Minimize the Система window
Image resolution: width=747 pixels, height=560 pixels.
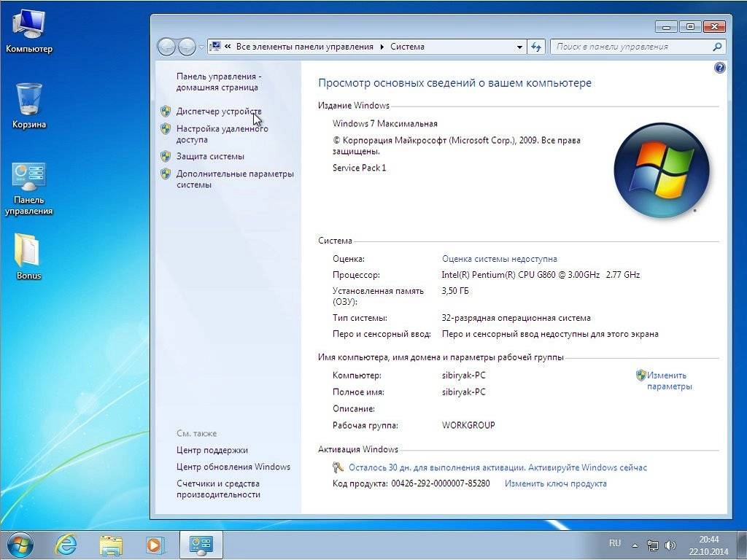click(x=666, y=27)
